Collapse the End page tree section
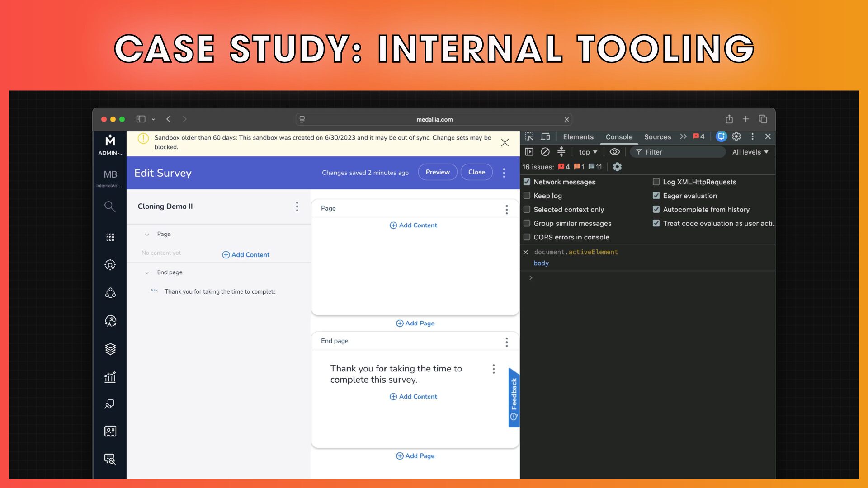868x488 pixels. [x=147, y=272]
